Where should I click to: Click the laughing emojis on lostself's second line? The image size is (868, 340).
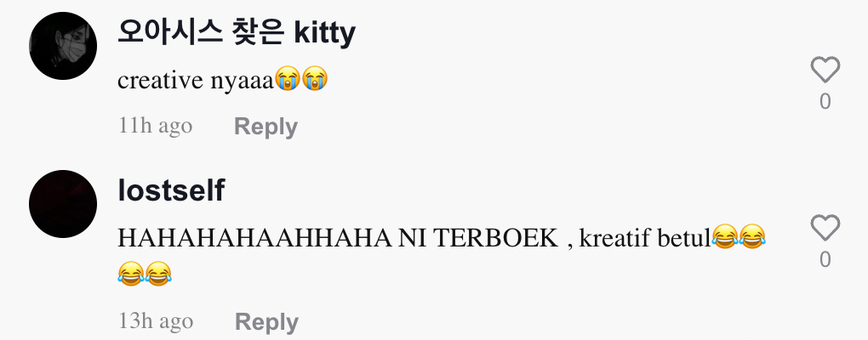[145, 274]
